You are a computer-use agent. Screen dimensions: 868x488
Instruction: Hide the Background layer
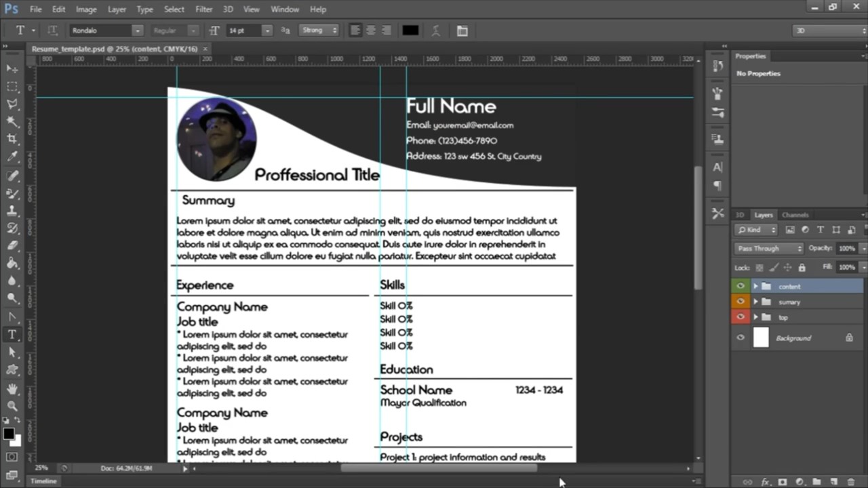coord(740,338)
